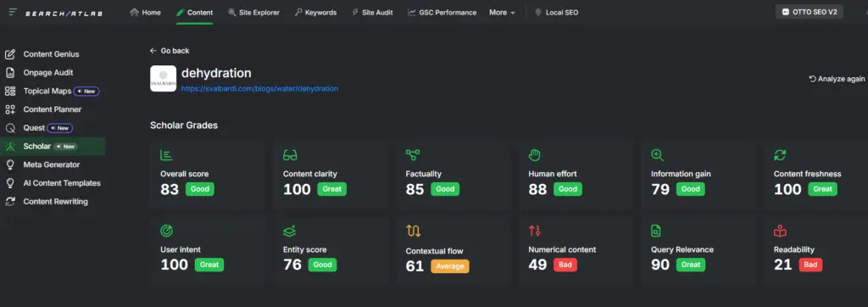The image size is (868, 307).
Task: Select Meta Generator in the sidebar
Action: (52, 165)
